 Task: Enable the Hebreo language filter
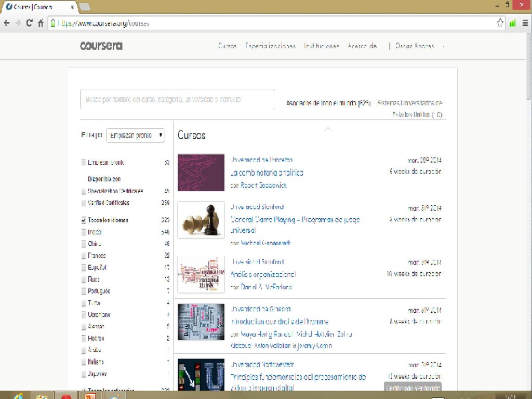point(84,339)
